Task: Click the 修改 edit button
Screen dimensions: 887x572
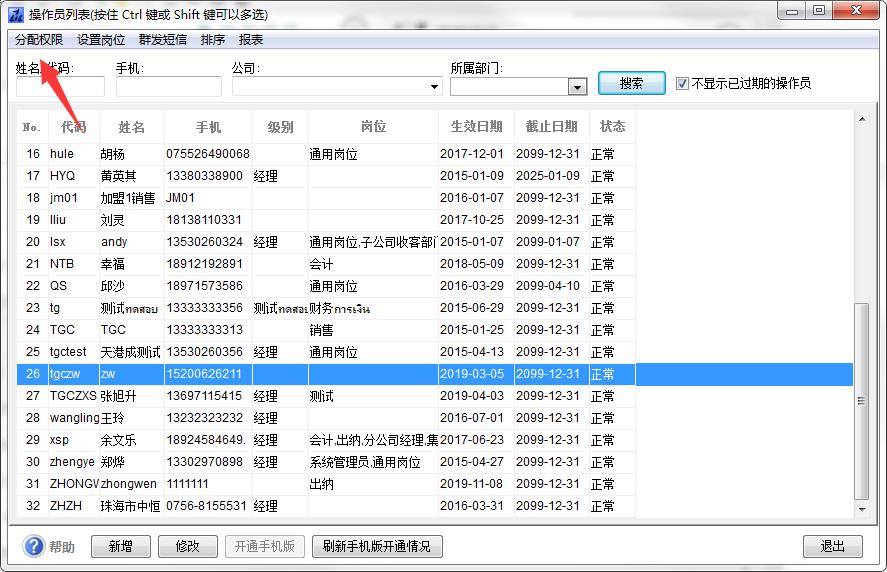Action: click(x=188, y=546)
